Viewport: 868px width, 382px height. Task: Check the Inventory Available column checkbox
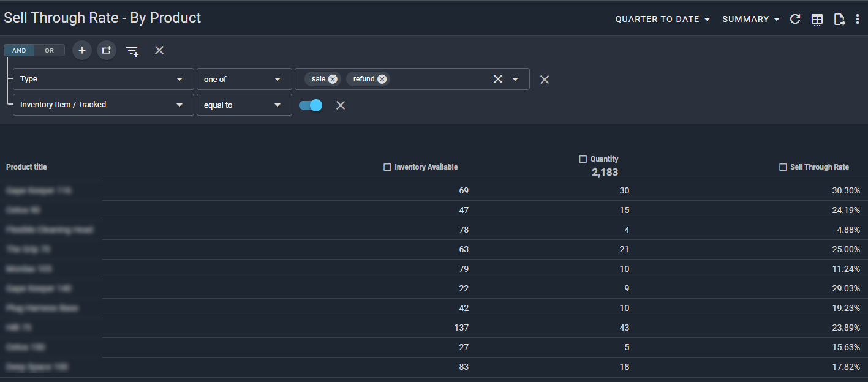click(387, 167)
